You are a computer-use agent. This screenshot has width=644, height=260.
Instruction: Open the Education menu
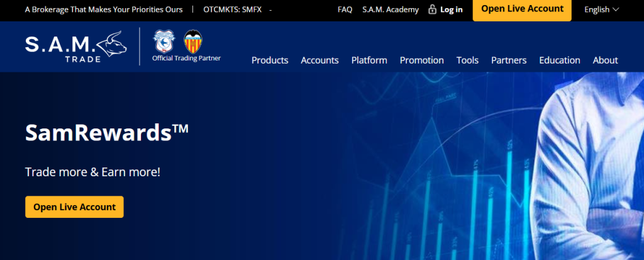click(x=560, y=60)
